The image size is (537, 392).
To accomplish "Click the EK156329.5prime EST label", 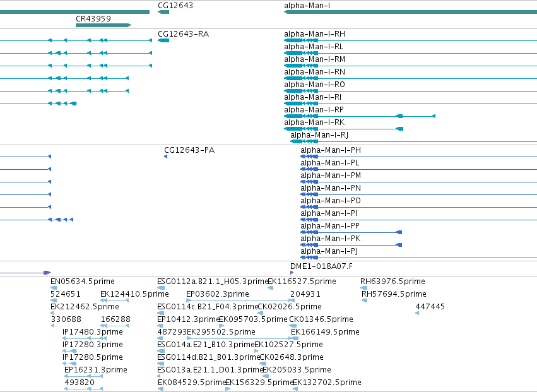I will click(x=259, y=383).
